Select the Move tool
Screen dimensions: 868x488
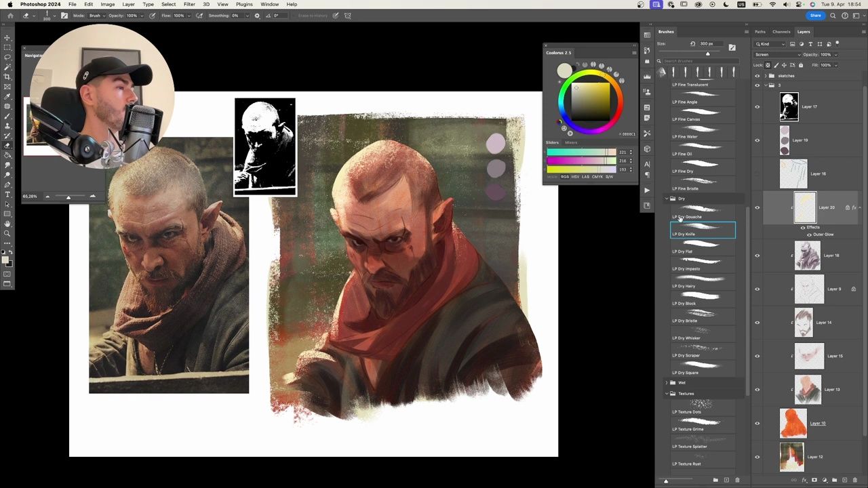pos(7,38)
